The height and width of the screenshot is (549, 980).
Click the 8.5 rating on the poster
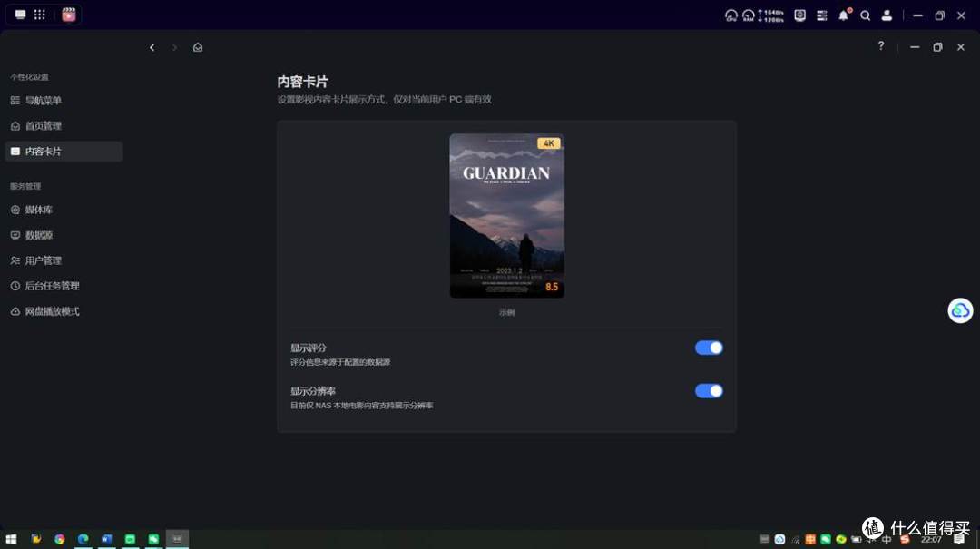pyautogui.click(x=552, y=287)
